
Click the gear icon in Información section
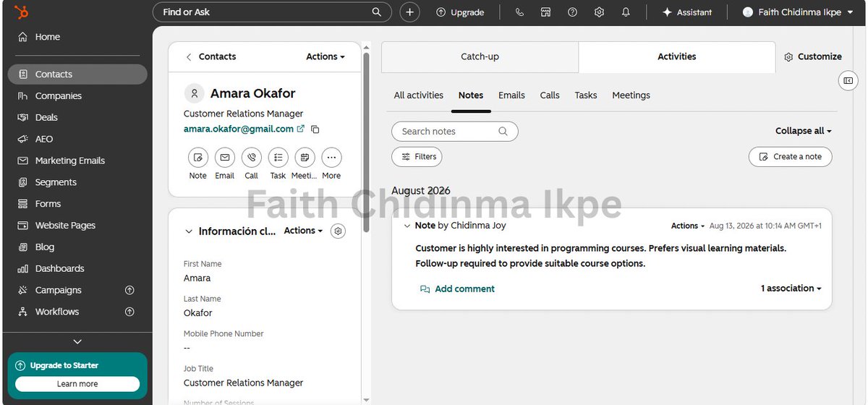point(338,231)
